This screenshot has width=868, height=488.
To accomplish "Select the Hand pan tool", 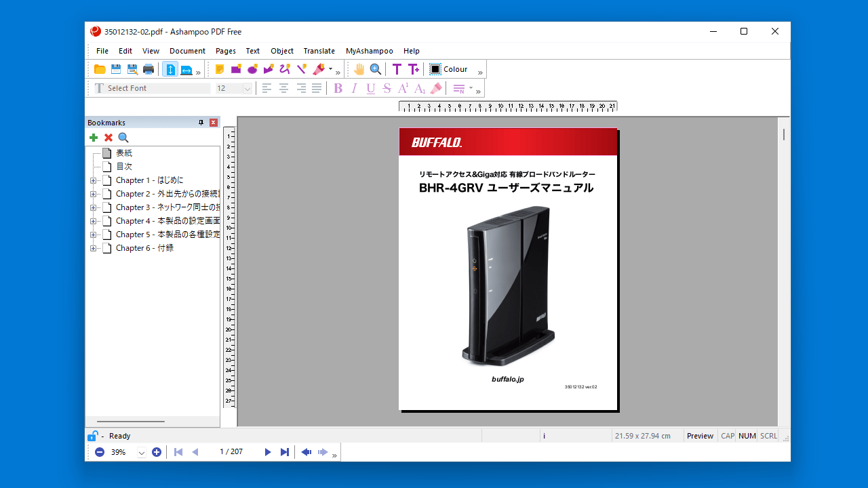I will 359,69.
